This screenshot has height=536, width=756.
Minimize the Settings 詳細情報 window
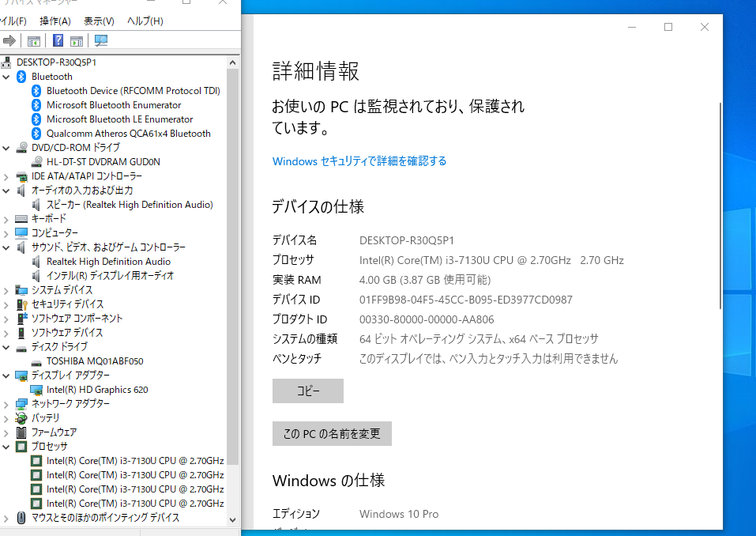[632, 27]
